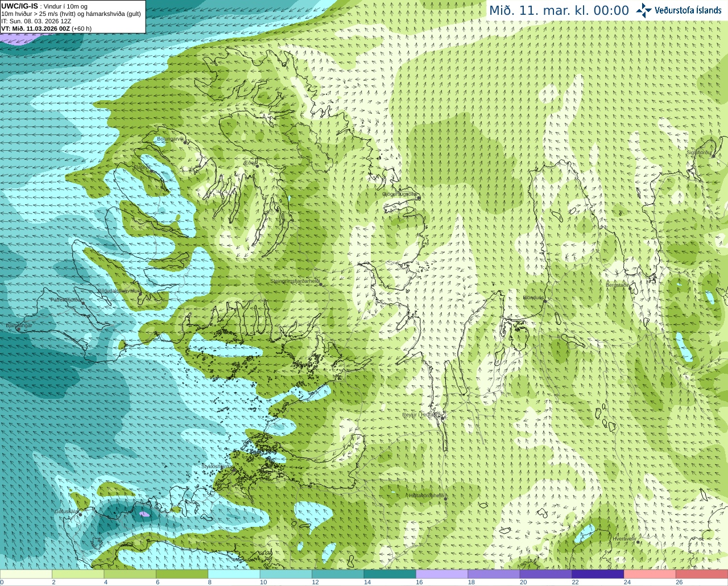Click the legend scale value 16
Screen dimensions: 728x586
419,582
